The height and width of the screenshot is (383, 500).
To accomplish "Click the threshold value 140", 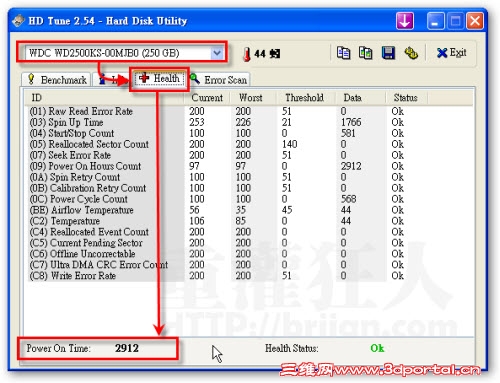I will (289, 144).
